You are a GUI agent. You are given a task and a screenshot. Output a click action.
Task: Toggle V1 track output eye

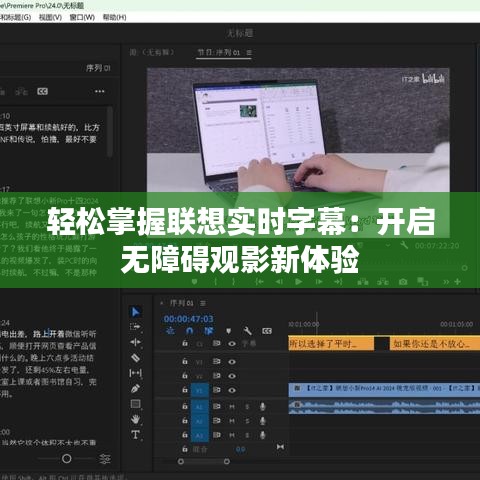(232, 390)
